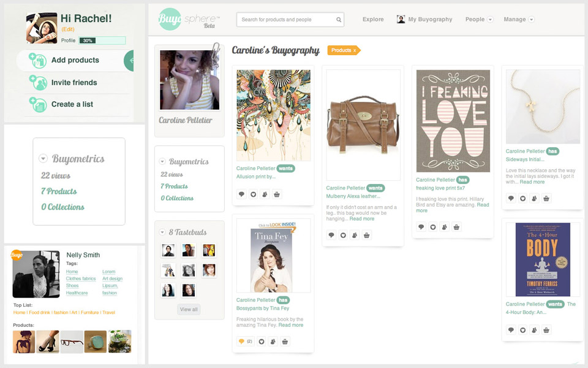Click the Add products plus-bag icon
Screen dimensions: 588x368
pos(38,61)
